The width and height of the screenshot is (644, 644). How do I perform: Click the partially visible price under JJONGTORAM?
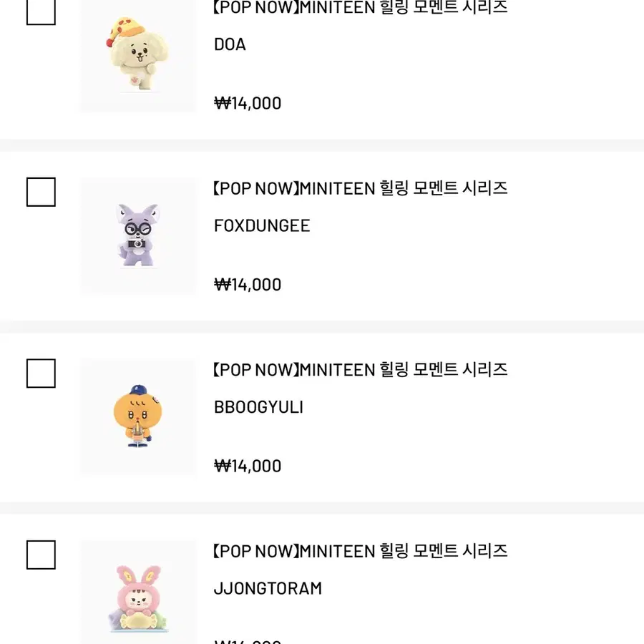point(248,642)
